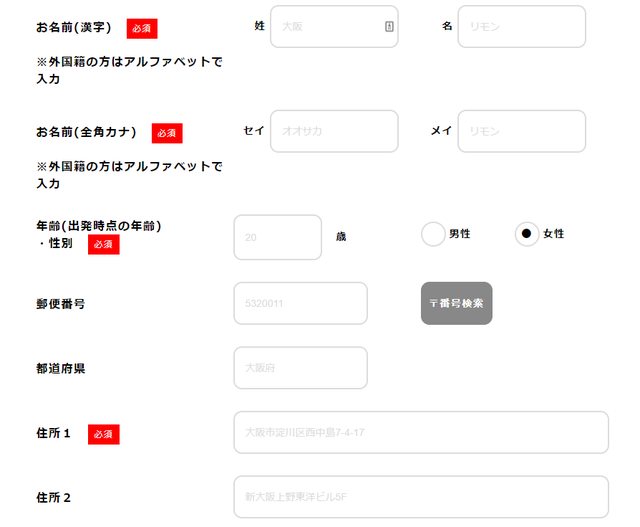The image size is (640, 527).
Task: Click the 女性 label text
Action: click(554, 234)
